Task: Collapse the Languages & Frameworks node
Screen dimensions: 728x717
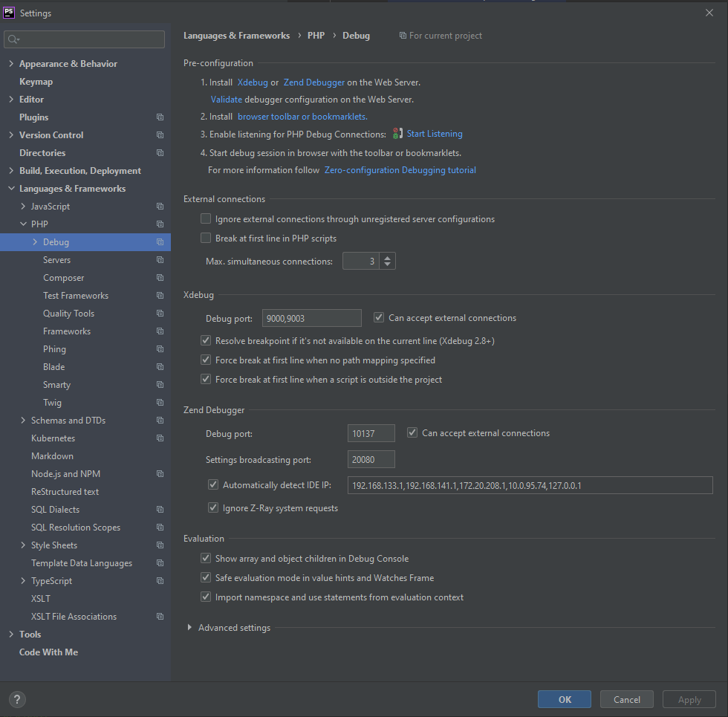Action: point(11,189)
